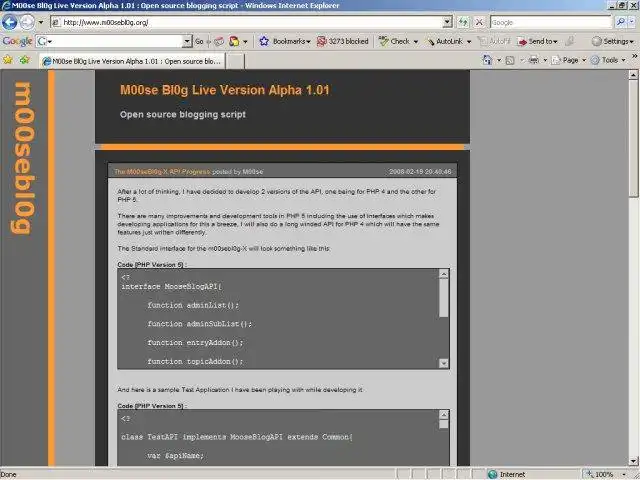Open The M00seBl0g-X API Progress post link
Image resolution: width=640 pixels, height=480 pixels.
(x=162, y=172)
